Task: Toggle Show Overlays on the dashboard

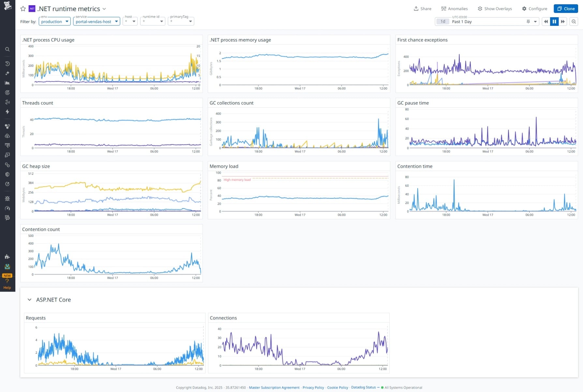Action: [494, 8]
